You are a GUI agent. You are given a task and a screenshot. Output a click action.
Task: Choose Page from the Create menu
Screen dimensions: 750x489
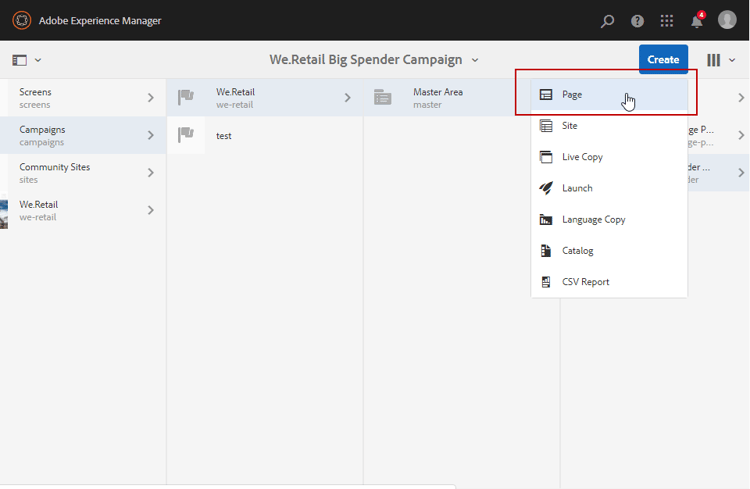coord(572,95)
